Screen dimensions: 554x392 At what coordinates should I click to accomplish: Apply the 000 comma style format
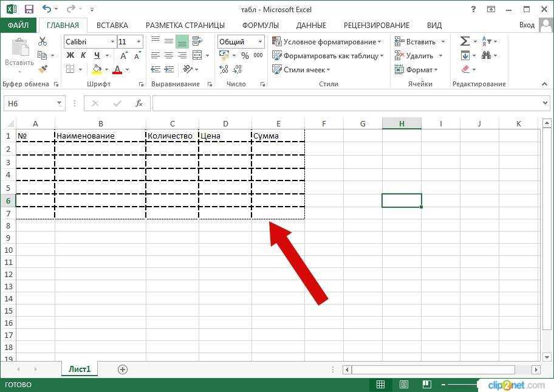[258, 55]
